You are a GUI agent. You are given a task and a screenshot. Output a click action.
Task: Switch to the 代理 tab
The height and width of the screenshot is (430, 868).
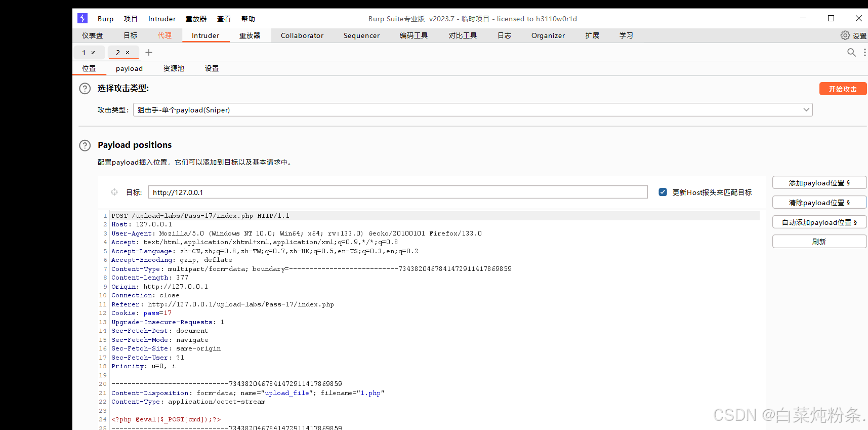[x=164, y=35]
